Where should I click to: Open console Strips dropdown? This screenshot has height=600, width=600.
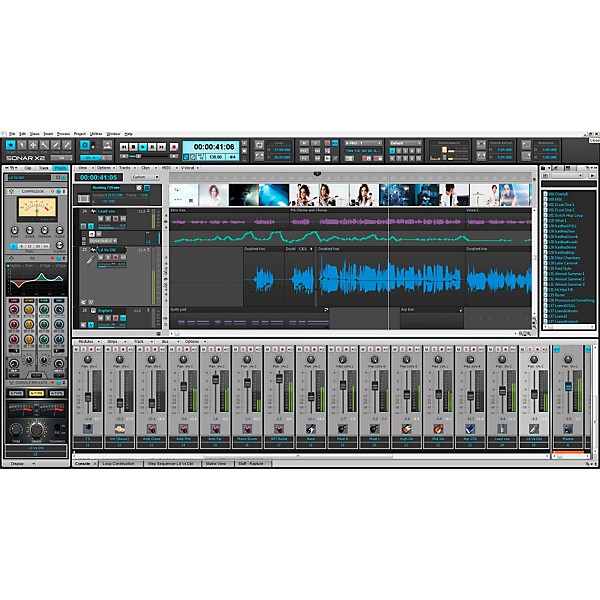114,341
